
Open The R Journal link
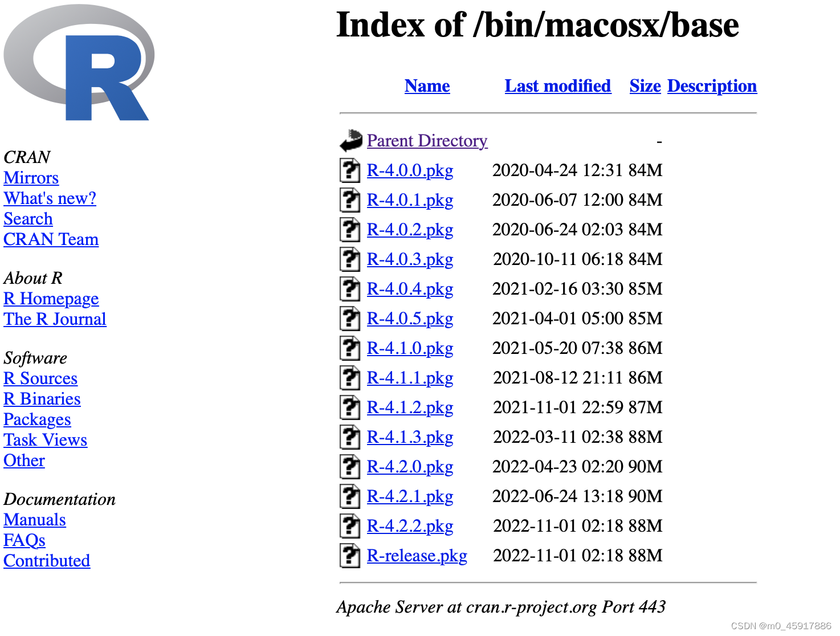[x=55, y=319]
